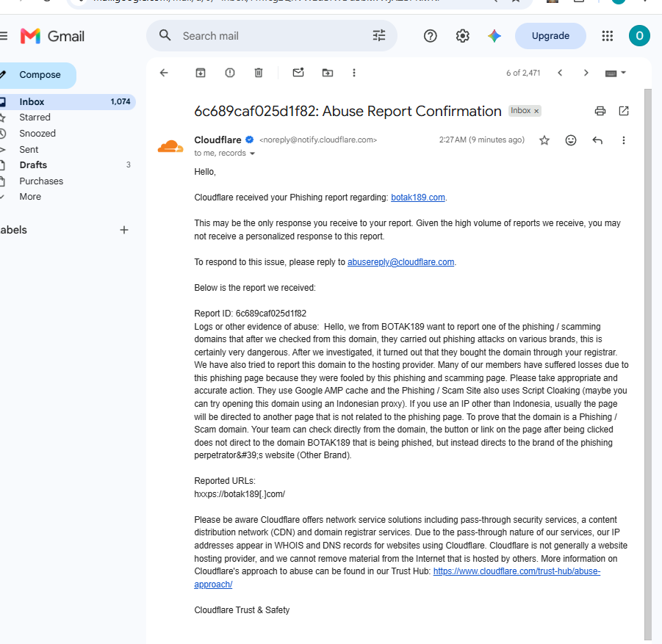Open the botak189.com link
Viewport: 662px width, 644px height.
(417, 198)
